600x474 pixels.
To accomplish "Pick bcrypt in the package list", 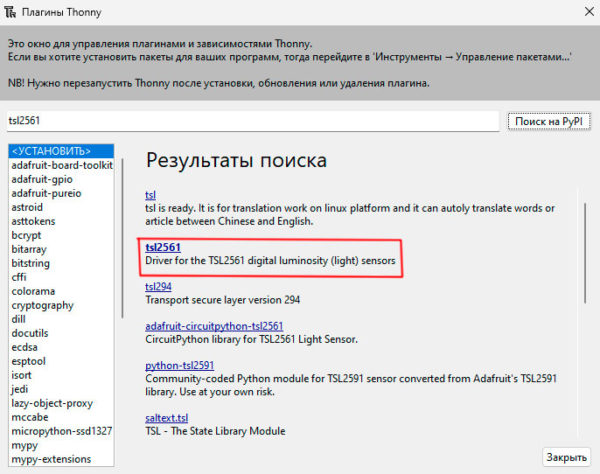I will (x=25, y=235).
